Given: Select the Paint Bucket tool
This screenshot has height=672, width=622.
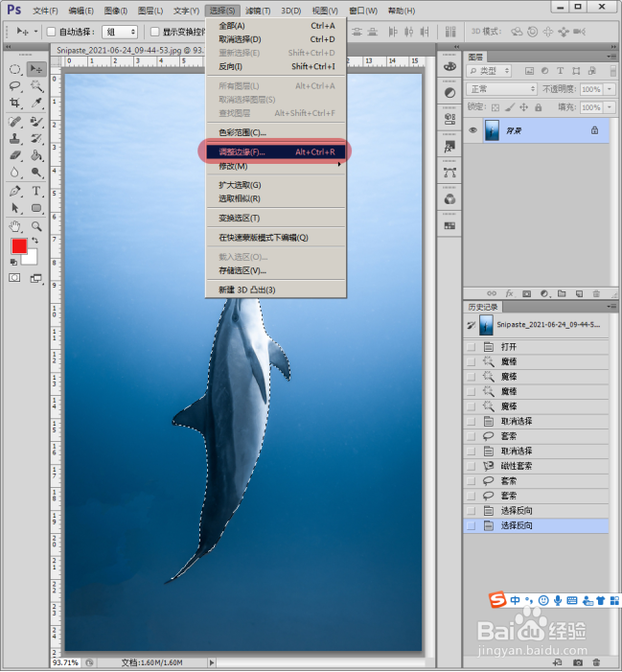Looking at the screenshot, I should click(36, 155).
